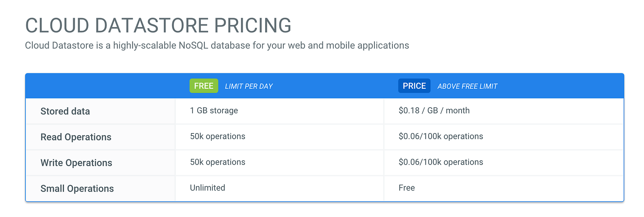Click the $0.06/100k price for Read Operations
The width and height of the screenshot is (644, 217).
coord(441,136)
